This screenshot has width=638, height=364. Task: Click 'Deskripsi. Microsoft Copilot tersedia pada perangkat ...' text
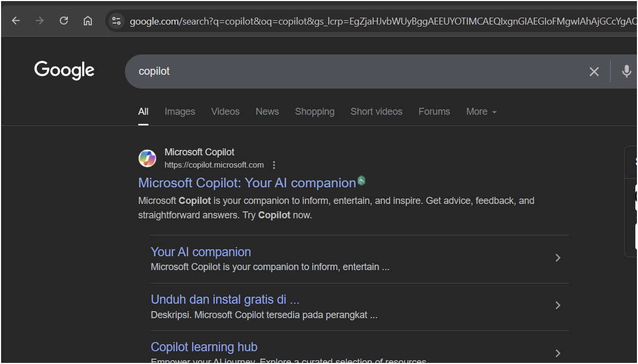pyautogui.click(x=264, y=315)
